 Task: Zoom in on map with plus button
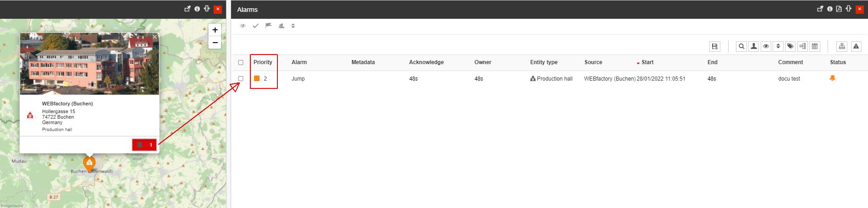[215, 30]
